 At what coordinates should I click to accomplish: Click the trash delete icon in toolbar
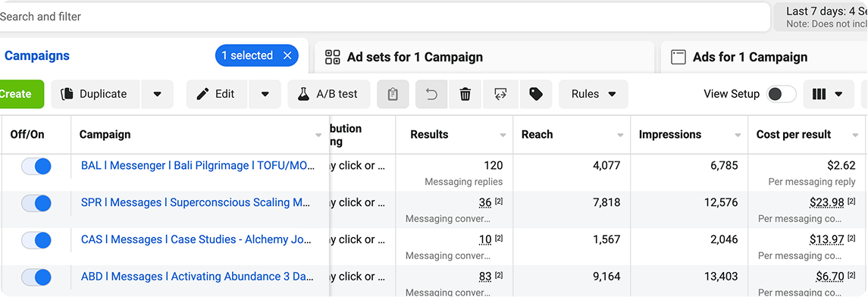click(x=465, y=94)
